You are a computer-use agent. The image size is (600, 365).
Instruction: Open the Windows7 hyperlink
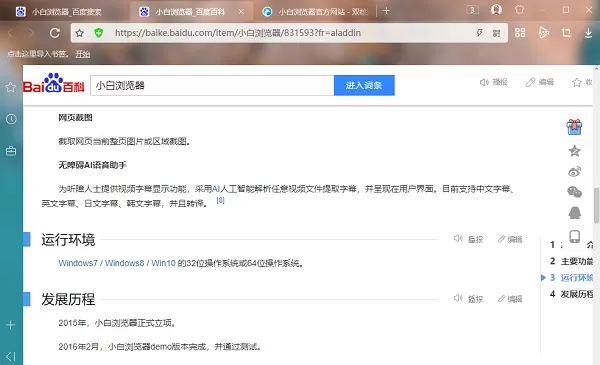click(78, 263)
